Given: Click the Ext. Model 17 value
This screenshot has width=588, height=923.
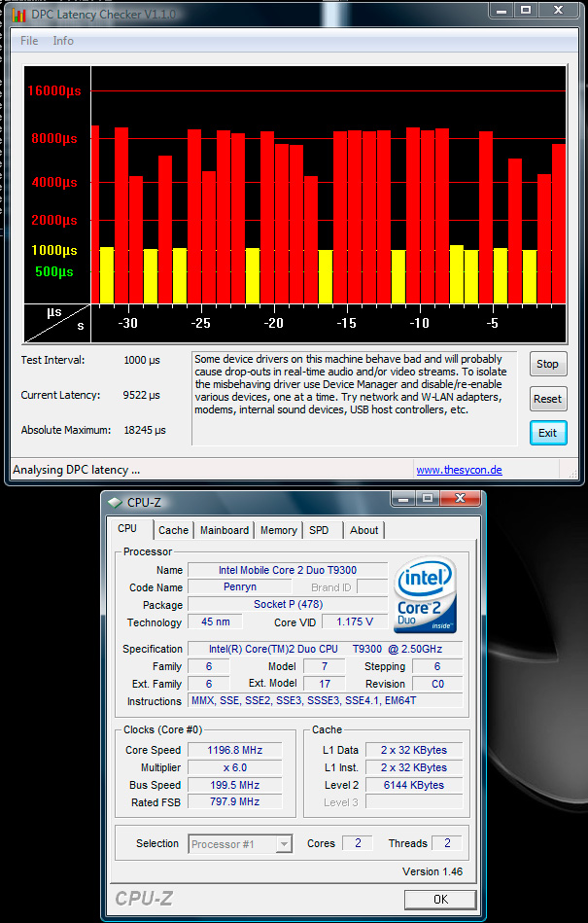Looking at the screenshot, I should coord(325,684).
